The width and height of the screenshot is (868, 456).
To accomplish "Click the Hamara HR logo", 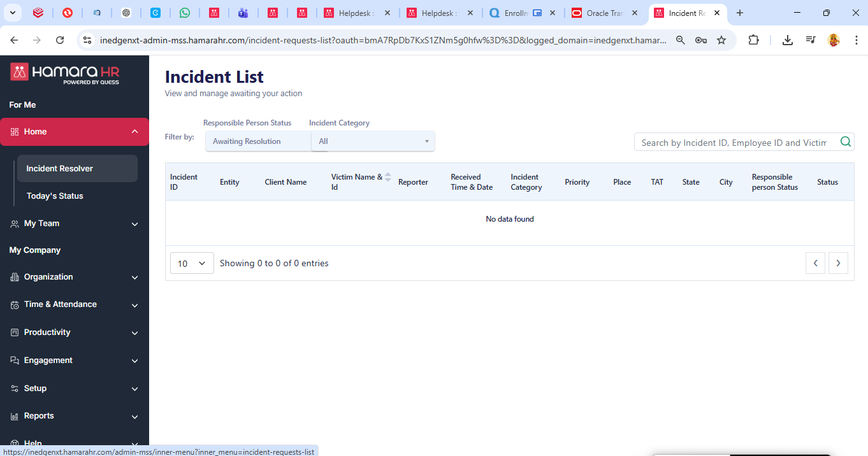I will coord(64,73).
